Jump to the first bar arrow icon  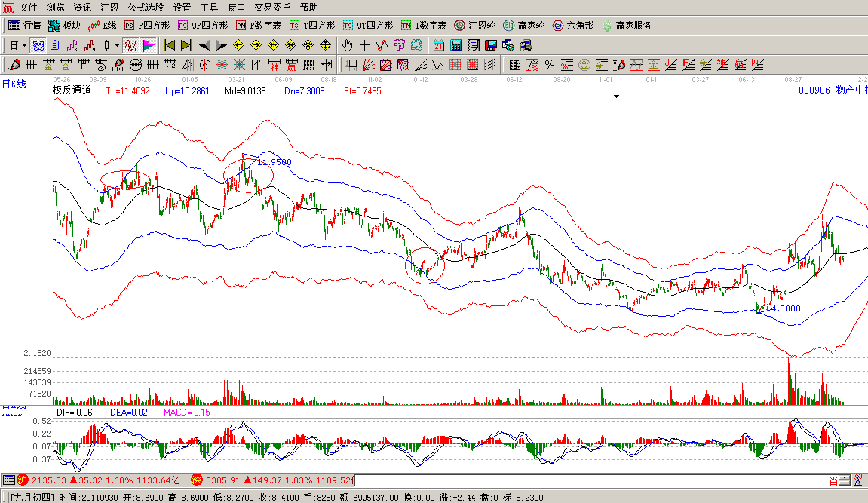click(169, 45)
